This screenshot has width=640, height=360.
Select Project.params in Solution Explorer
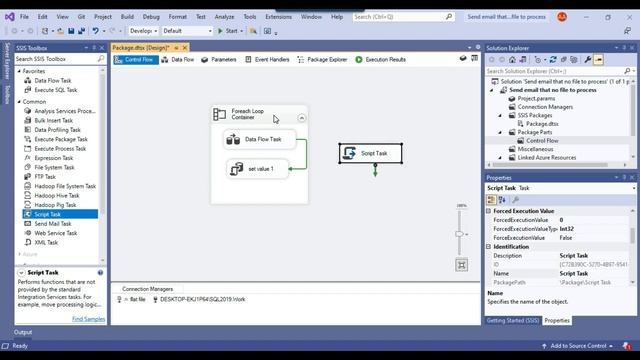[x=536, y=98]
